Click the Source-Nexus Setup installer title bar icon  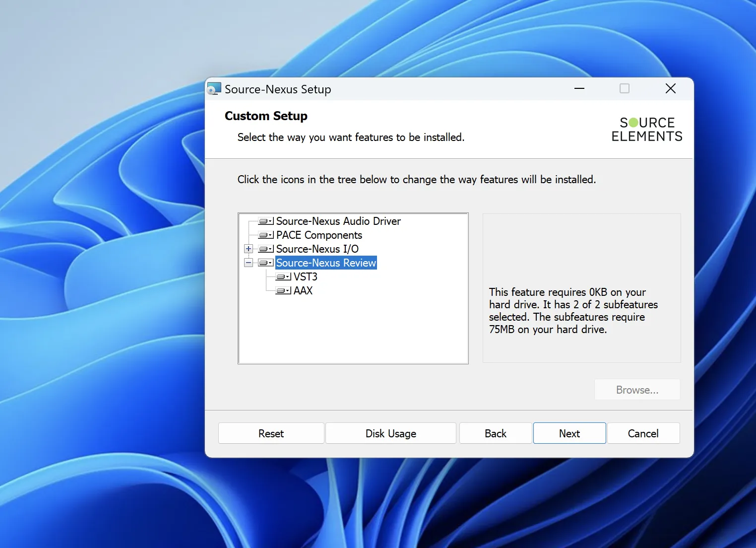[x=214, y=89]
